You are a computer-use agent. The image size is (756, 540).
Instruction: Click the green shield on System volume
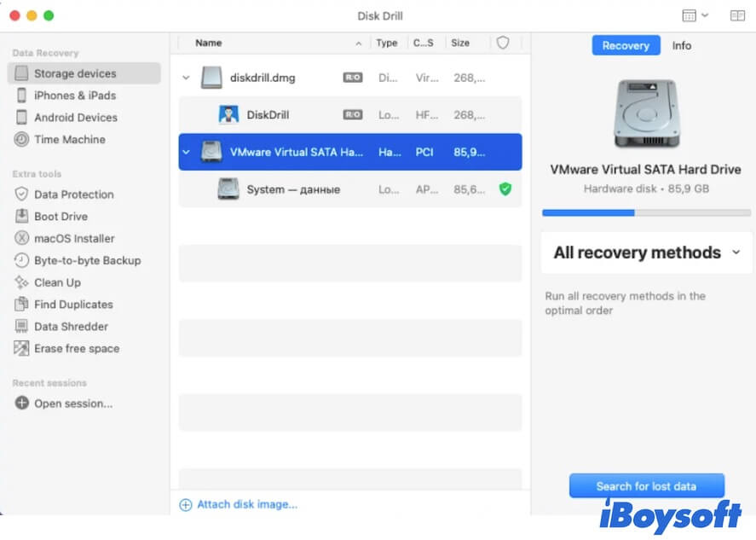click(505, 189)
